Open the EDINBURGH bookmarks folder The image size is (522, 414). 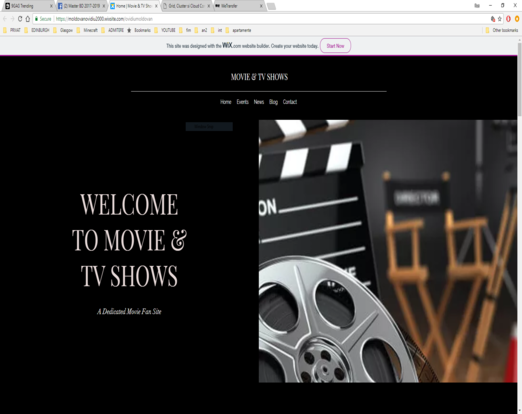(37, 30)
